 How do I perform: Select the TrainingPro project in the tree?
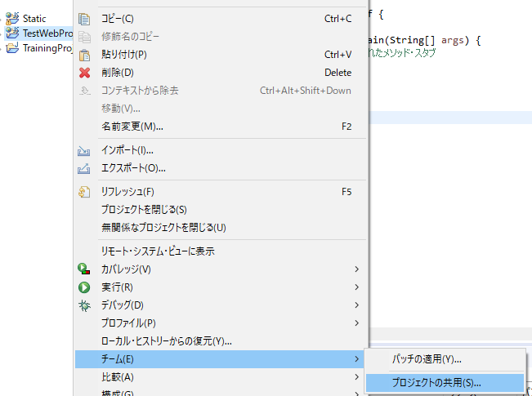point(47,48)
